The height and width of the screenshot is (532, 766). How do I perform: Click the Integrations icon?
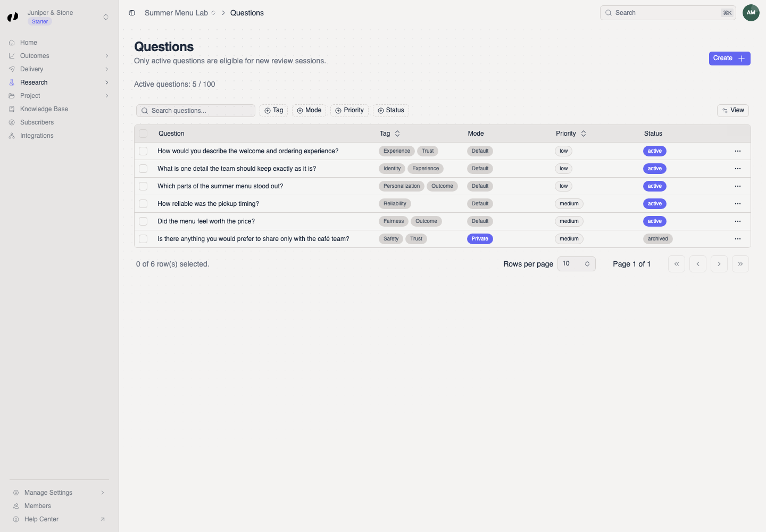click(x=12, y=136)
